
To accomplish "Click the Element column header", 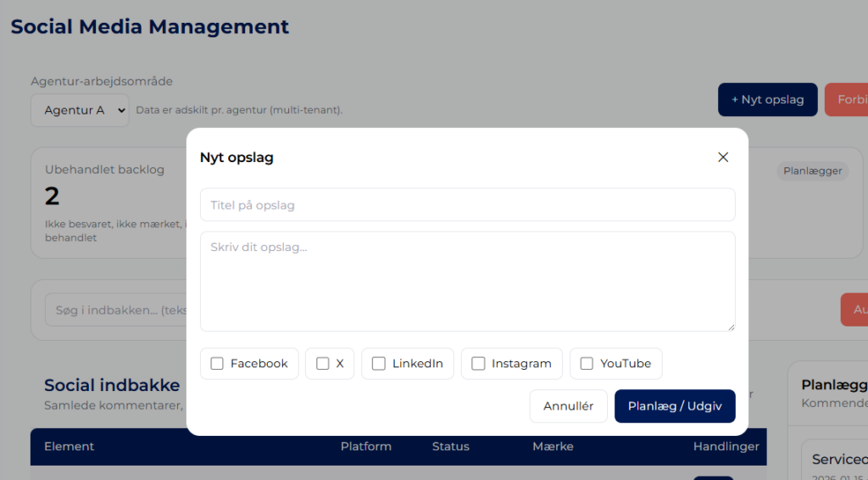I will pyautogui.click(x=69, y=446).
